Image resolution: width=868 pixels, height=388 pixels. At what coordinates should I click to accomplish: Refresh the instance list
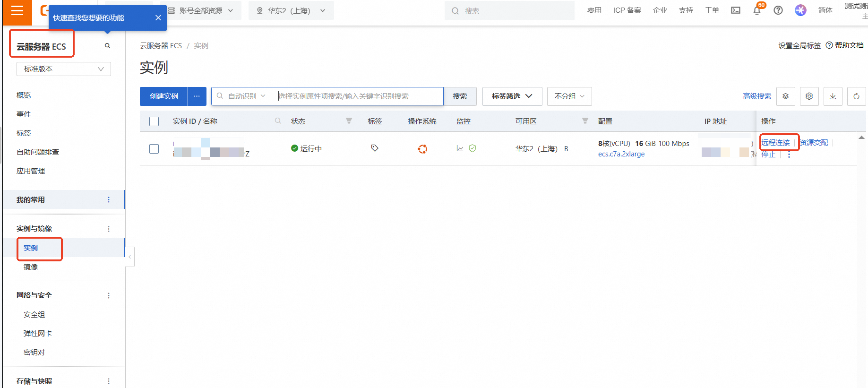pyautogui.click(x=856, y=96)
